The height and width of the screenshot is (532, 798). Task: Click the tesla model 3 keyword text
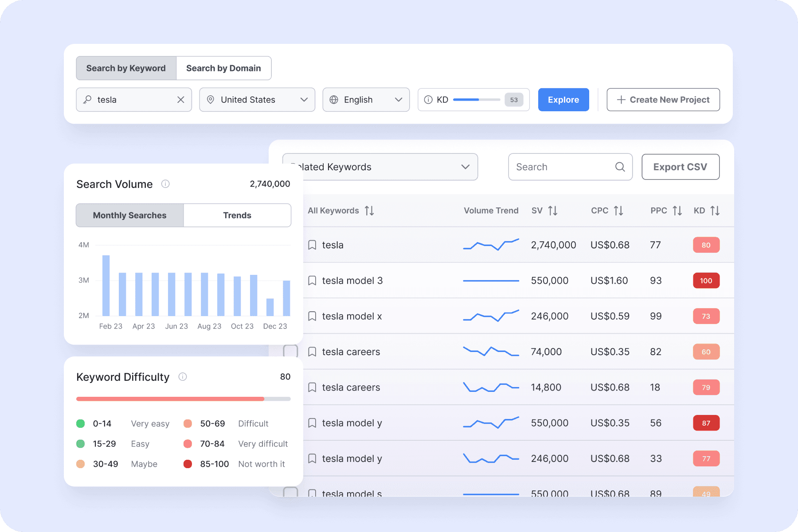(x=352, y=281)
